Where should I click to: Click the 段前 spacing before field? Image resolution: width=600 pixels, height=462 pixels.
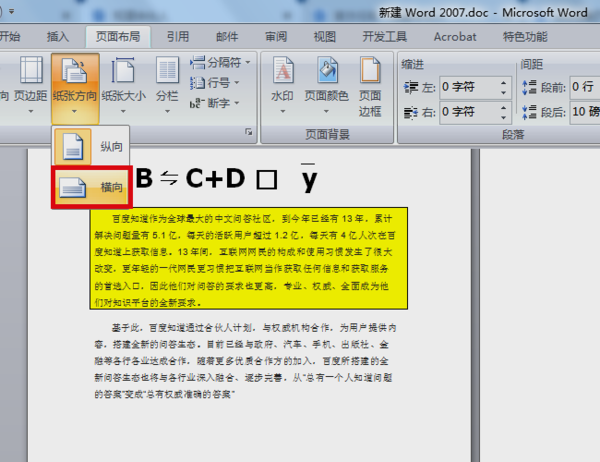585,87
